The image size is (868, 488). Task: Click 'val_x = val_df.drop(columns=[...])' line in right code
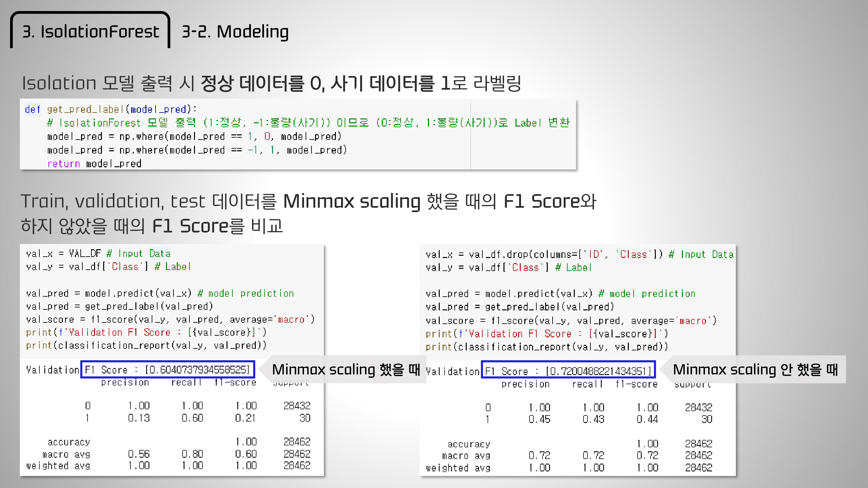579,254
